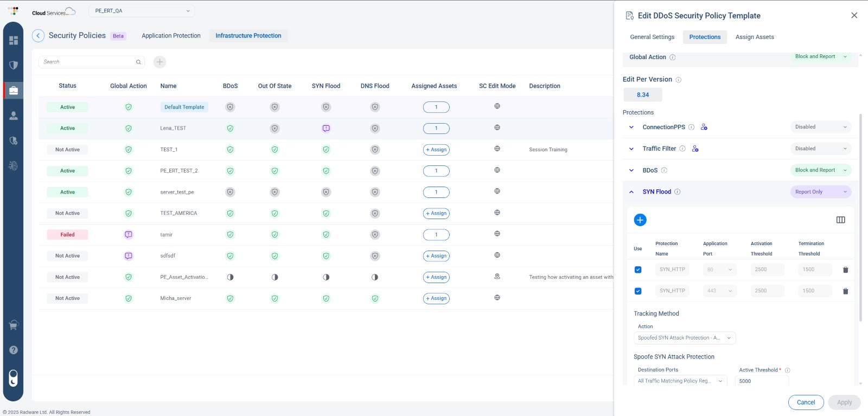Open Global Action Block and Report dropdown
Screen dimensions: 868x416
click(x=821, y=56)
